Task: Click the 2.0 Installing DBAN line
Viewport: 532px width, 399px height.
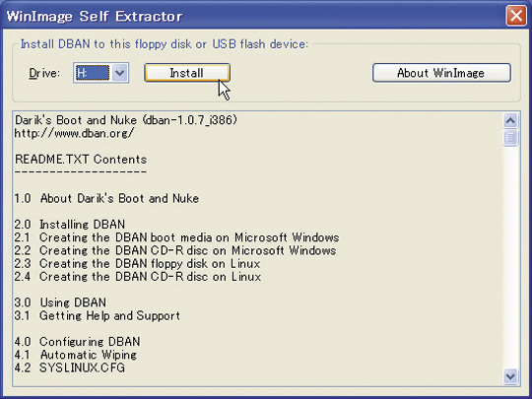Action: 70,225
